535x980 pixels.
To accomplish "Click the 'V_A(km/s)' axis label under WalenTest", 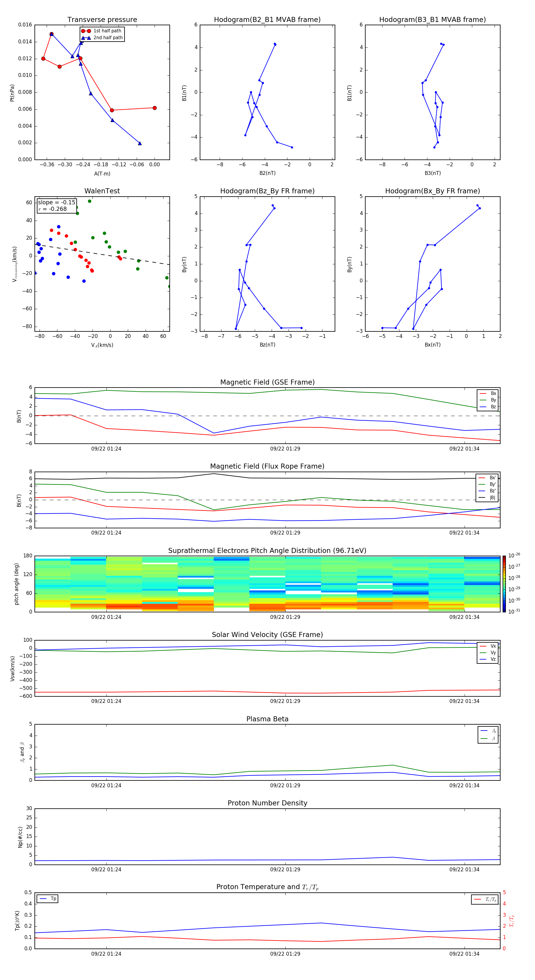I will pos(102,345).
